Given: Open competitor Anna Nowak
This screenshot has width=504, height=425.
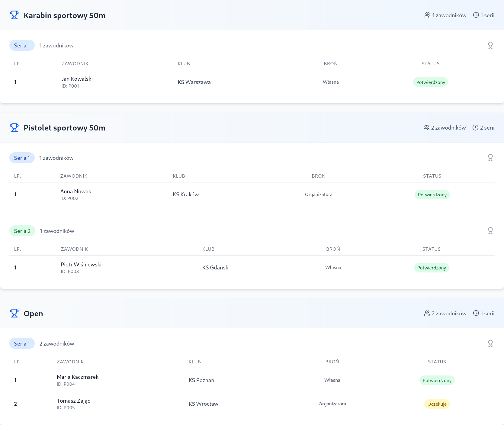Looking at the screenshot, I should tap(76, 192).
